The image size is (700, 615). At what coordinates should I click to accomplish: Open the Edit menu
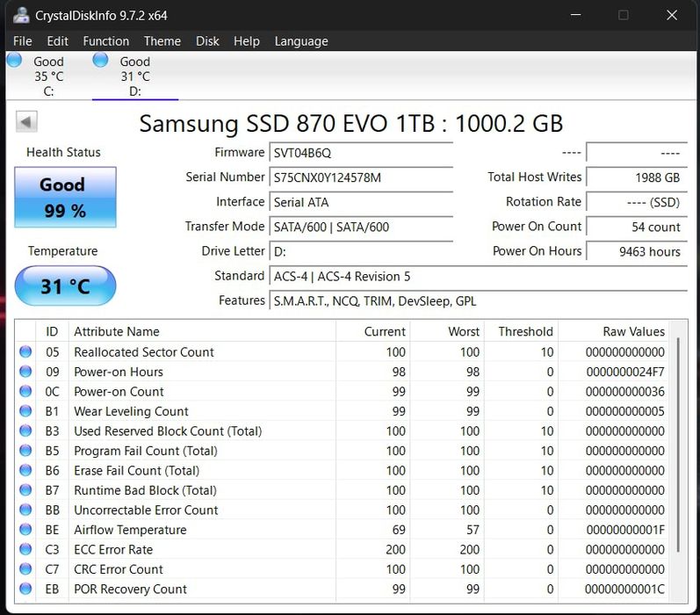point(58,41)
